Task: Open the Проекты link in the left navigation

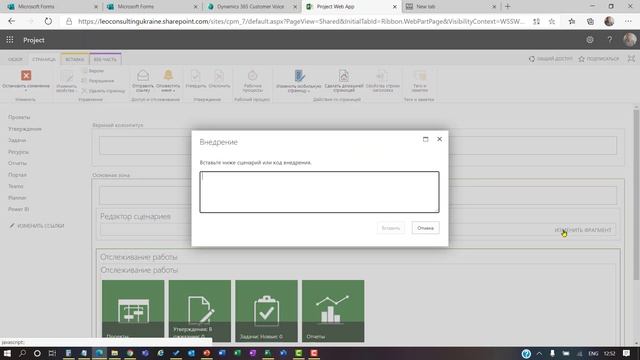Action: pyautogui.click(x=19, y=117)
